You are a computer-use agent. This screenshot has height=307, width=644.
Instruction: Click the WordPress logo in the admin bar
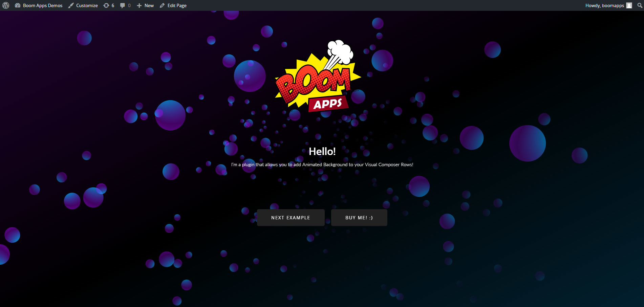(5, 5)
